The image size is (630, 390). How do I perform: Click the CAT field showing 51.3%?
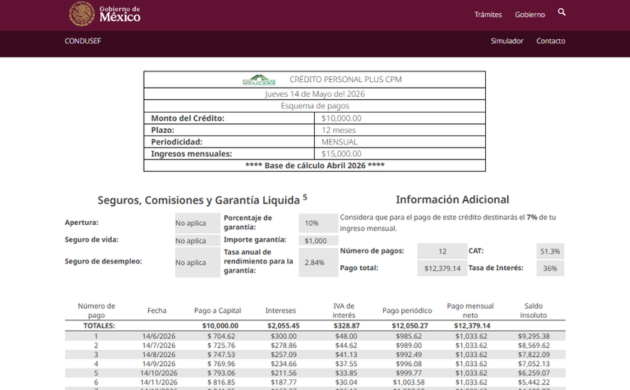coord(550,251)
